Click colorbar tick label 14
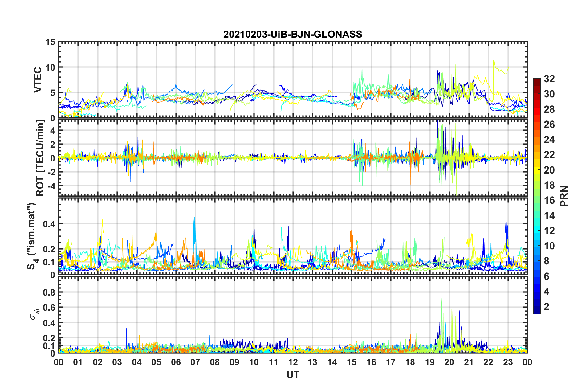The image size is (586, 392). (549, 216)
